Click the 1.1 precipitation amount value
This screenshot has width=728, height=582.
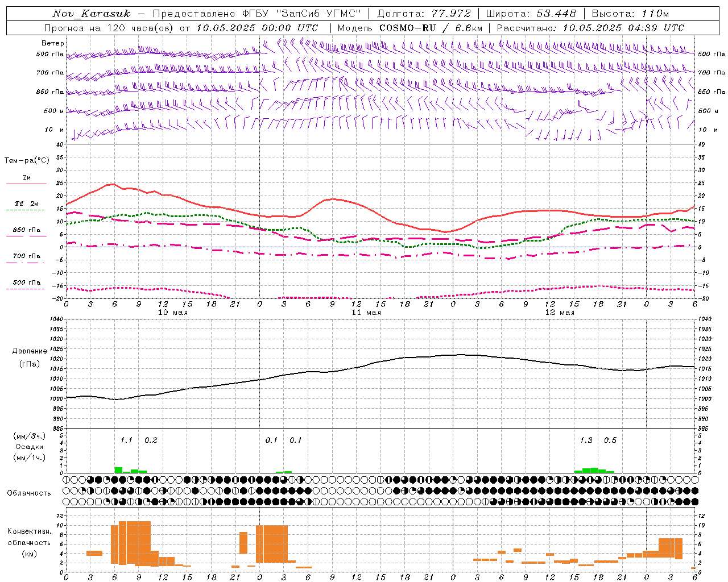point(126,440)
